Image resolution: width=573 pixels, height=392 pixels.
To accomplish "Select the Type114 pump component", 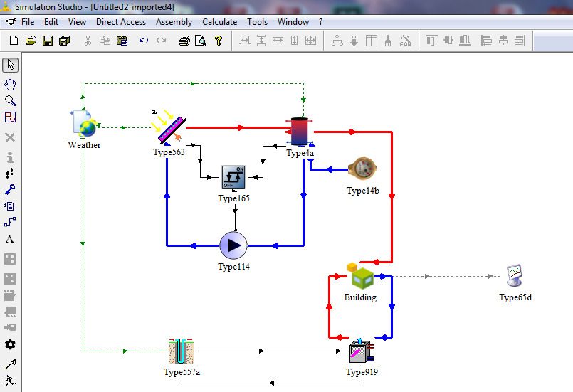I will click(233, 245).
